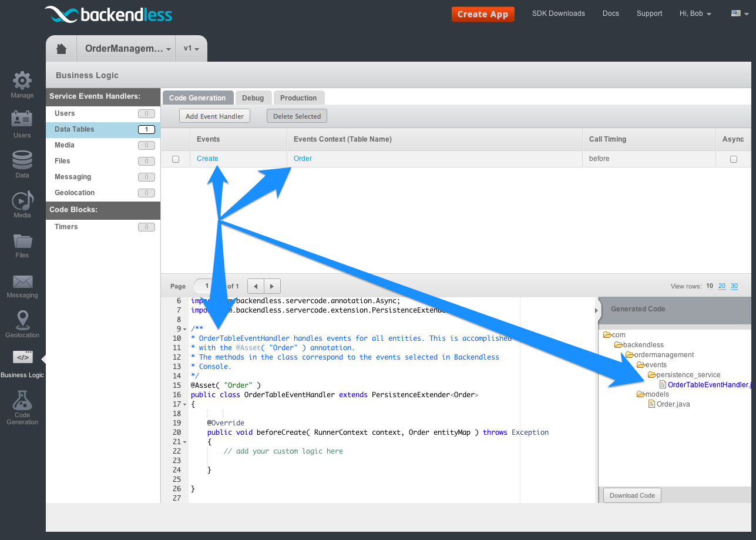The height and width of the screenshot is (540, 756).
Task: Click Add Event Handler button
Action: pyautogui.click(x=214, y=116)
